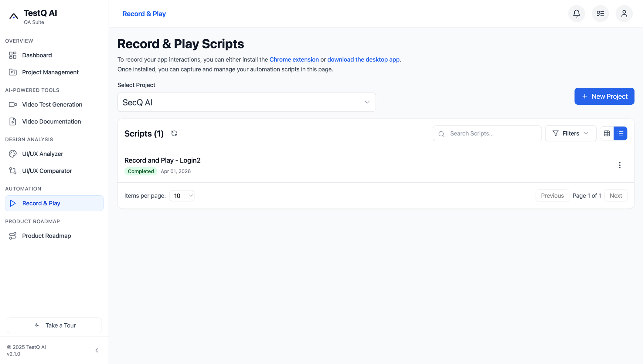Switch to grid view
Viewport: 643px width, 364px height.
(607, 133)
